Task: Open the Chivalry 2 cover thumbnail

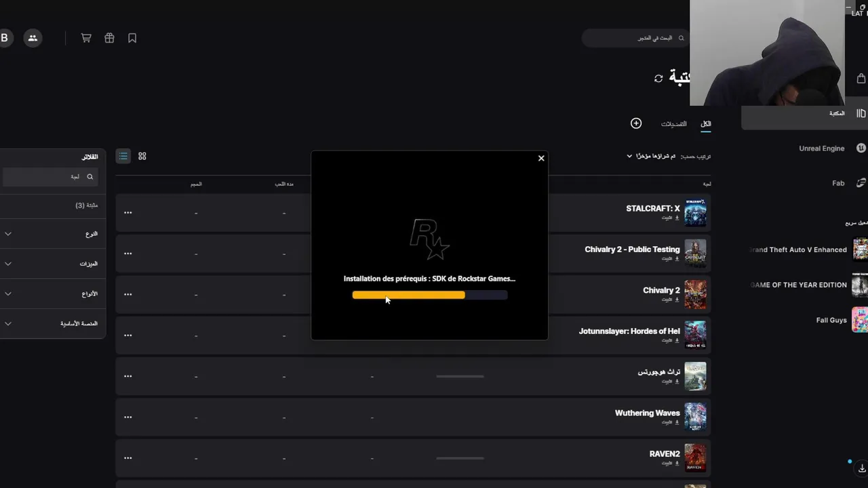Action: [x=695, y=294]
